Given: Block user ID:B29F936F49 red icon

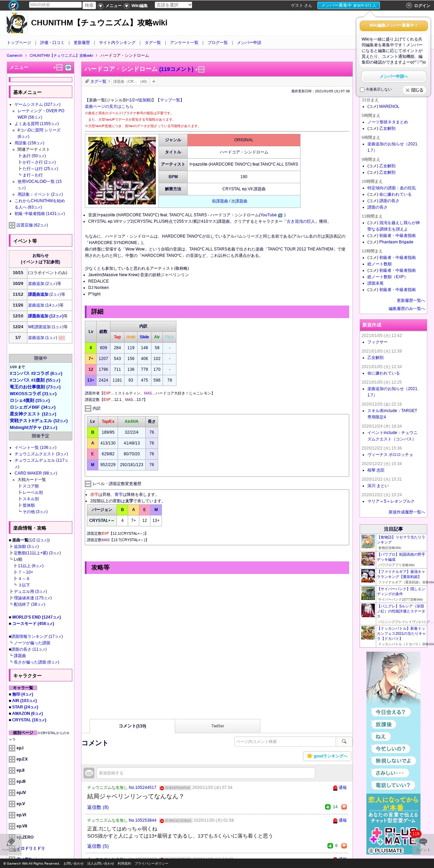Looking at the screenshot, I should [162, 788].
